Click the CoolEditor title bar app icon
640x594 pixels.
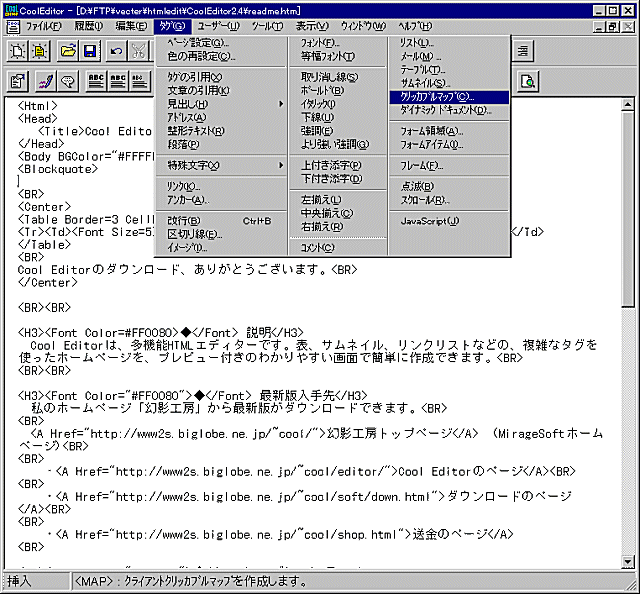[11, 11]
